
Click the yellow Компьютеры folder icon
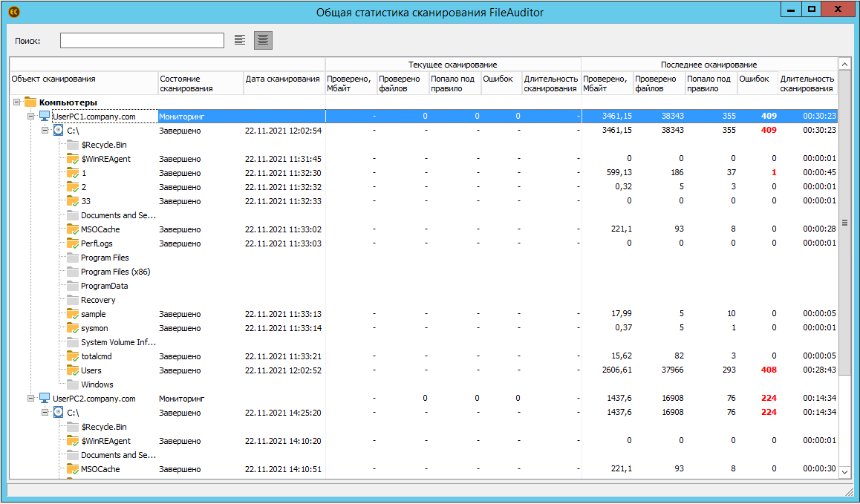(x=30, y=102)
